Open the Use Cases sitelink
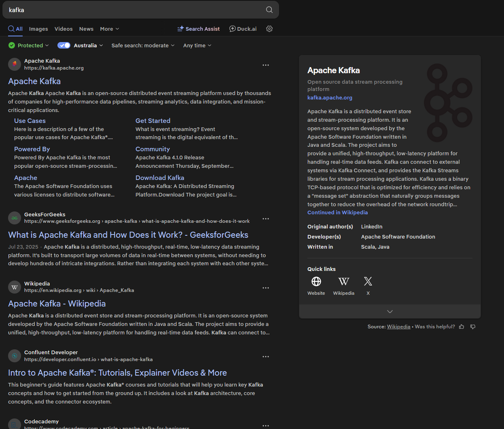Image resolution: width=504 pixels, height=429 pixels. (x=30, y=120)
